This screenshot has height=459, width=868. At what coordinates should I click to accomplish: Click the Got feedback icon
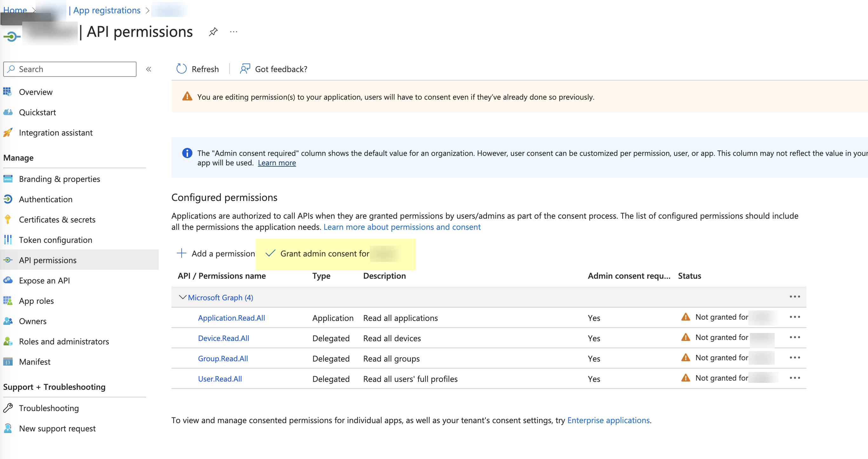245,69
